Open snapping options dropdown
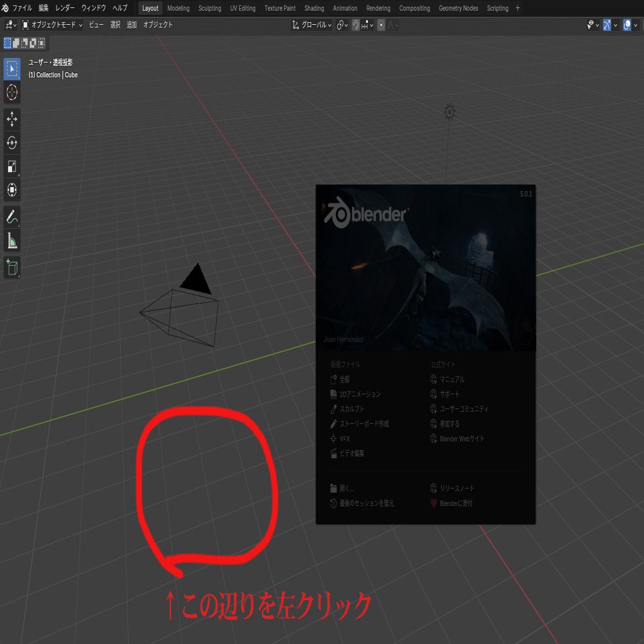 [x=367, y=25]
